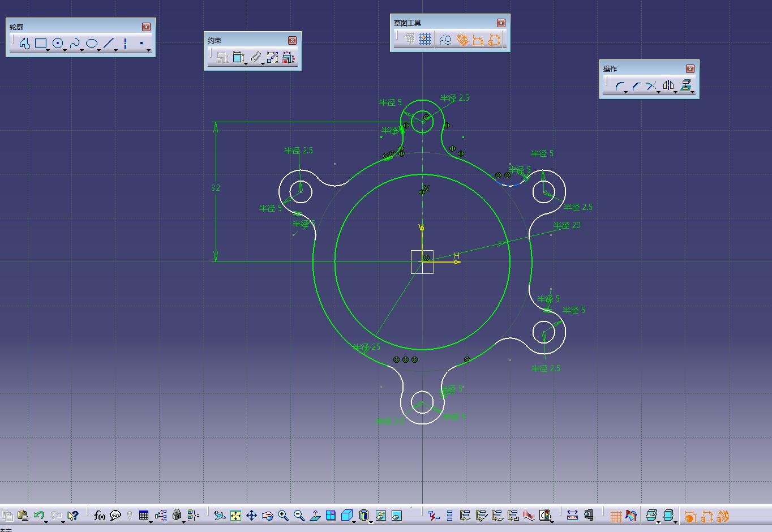772x532 pixels.
Task: Click the 32 vertical dimension value
Action: pyautogui.click(x=216, y=188)
